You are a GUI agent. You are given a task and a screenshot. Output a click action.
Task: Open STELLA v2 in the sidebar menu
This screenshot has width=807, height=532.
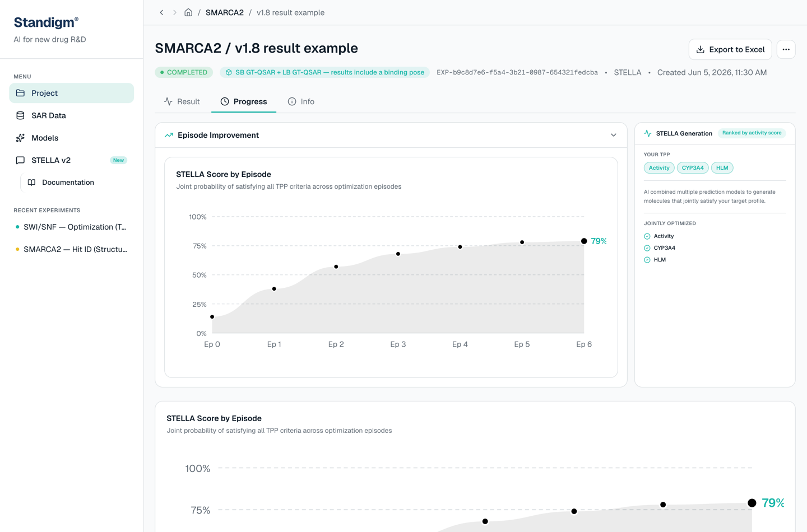pos(72,160)
